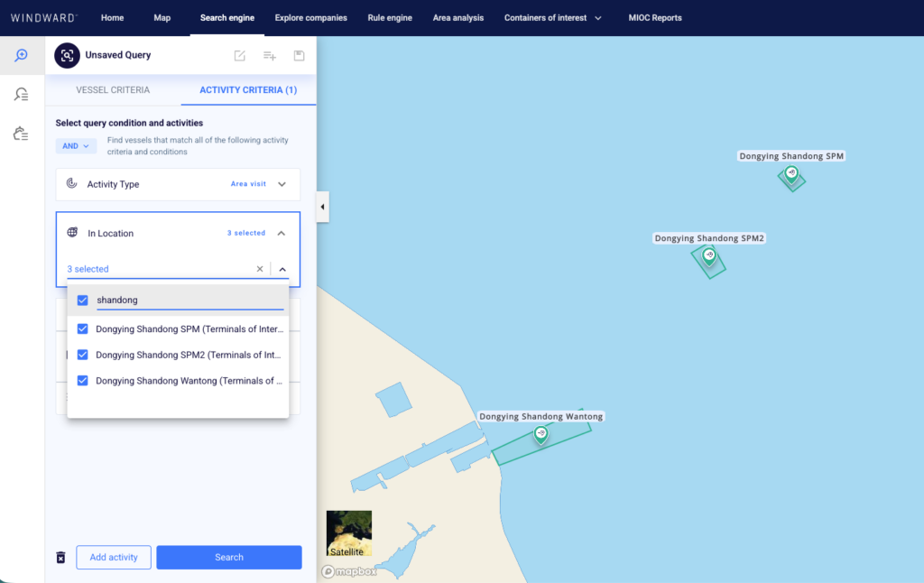Open Area analysis

click(457, 18)
